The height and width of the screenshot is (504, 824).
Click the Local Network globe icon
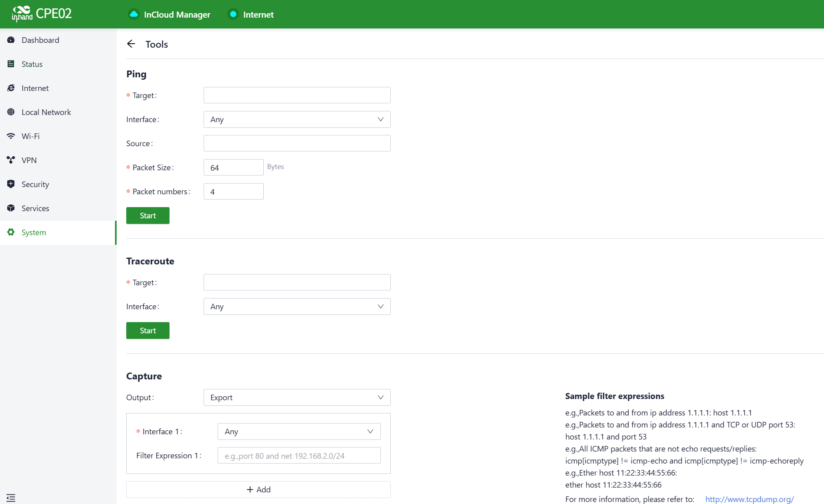pos(11,112)
